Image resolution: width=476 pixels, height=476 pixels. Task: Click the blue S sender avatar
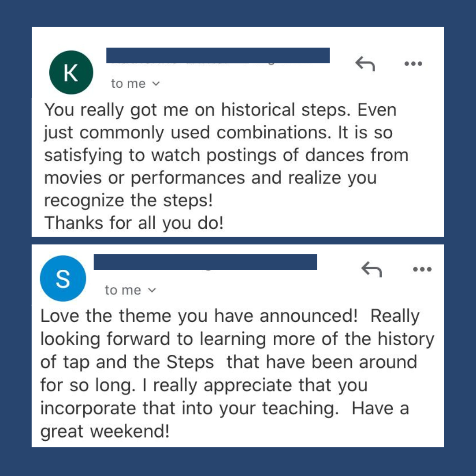[63, 279]
